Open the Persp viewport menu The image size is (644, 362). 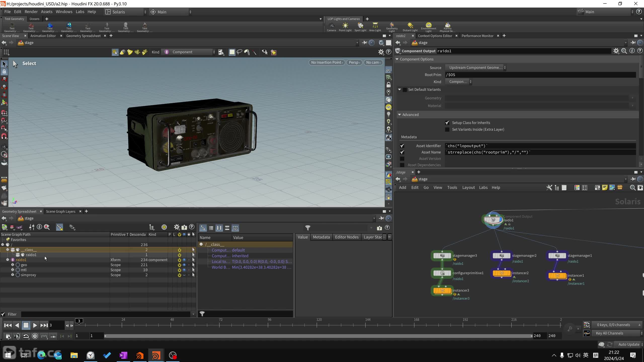click(354, 63)
